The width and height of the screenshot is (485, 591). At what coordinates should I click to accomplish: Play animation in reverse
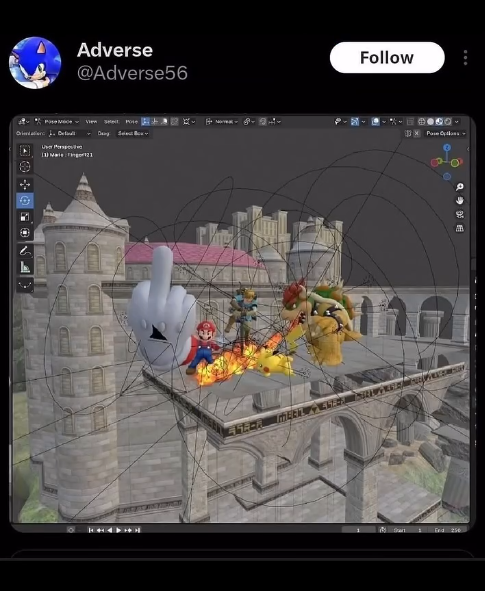click(x=110, y=530)
